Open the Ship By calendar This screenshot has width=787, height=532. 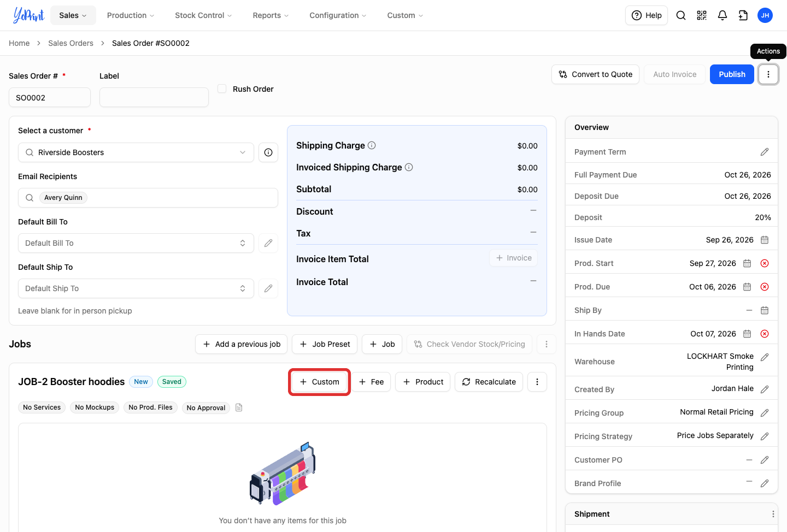[x=765, y=310]
